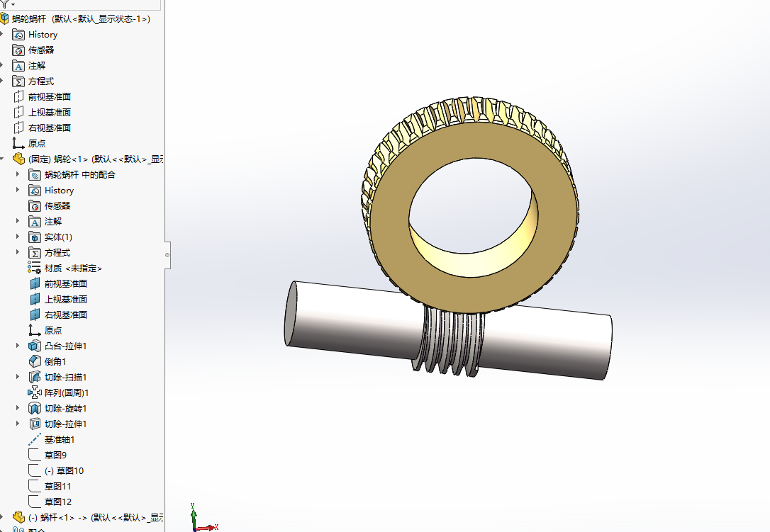Image resolution: width=770 pixels, height=532 pixels.
Task: Click the (固定) 蜗轮<1> part icon
Action: pos(18,159)
